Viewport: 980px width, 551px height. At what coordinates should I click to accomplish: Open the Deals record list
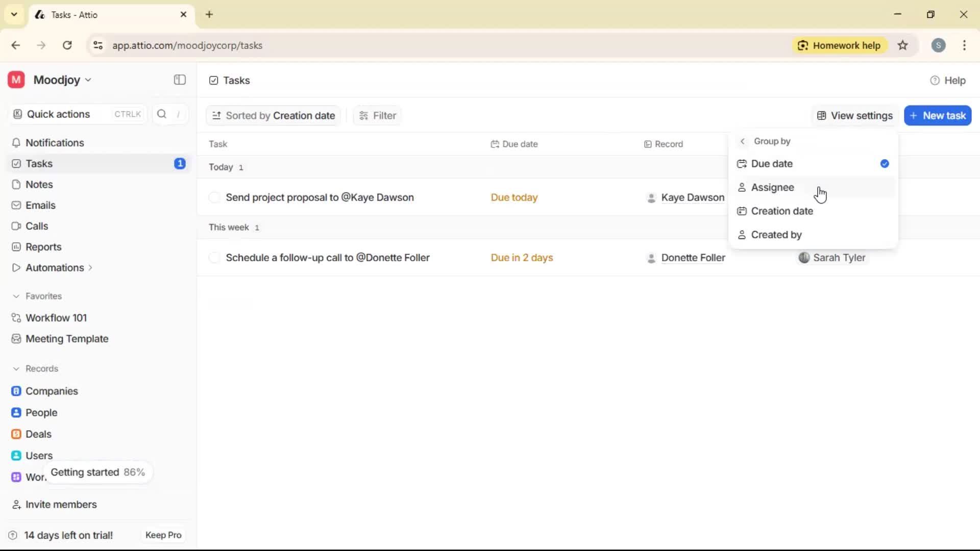[38, 434]
